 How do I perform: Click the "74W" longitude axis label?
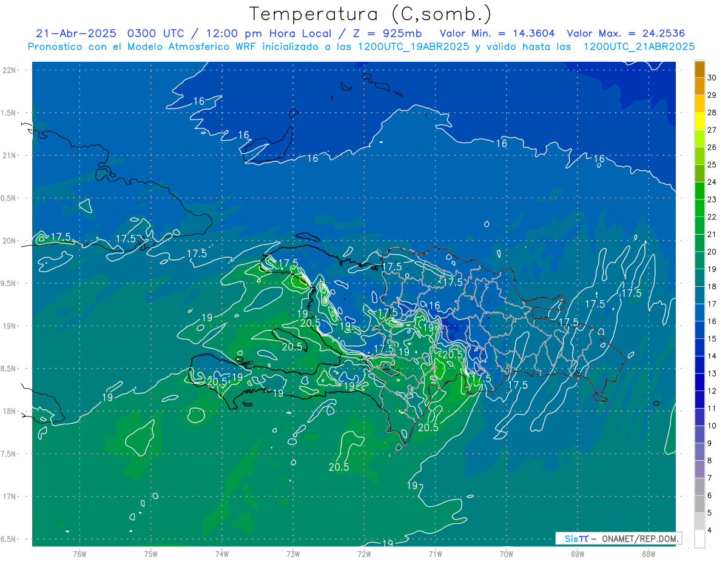pos(222,554)
